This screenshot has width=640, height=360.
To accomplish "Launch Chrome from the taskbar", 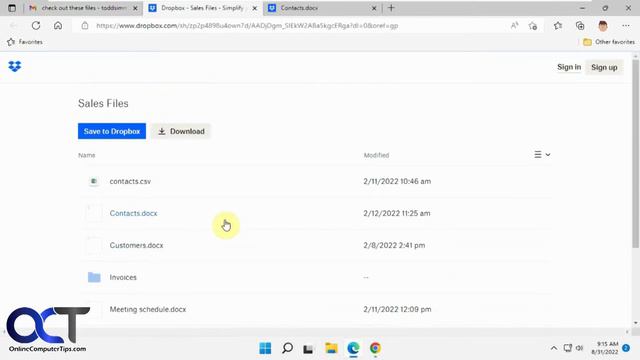I will [375, 348].
